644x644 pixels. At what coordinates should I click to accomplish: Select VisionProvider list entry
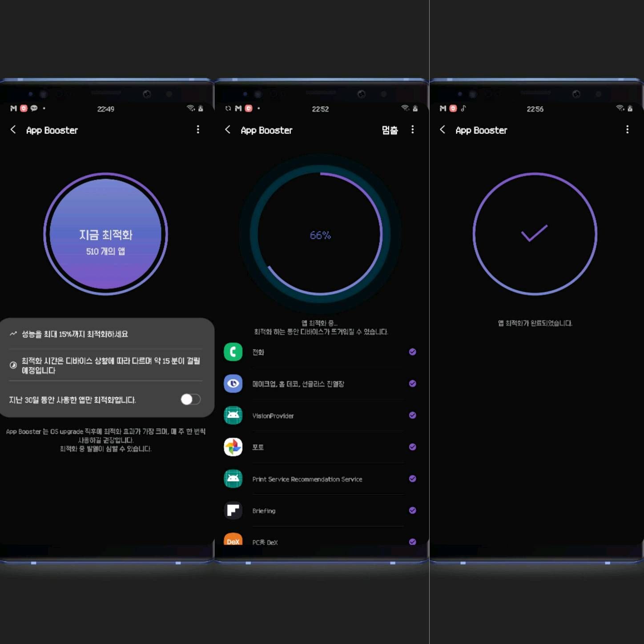[x=273, y=416]
